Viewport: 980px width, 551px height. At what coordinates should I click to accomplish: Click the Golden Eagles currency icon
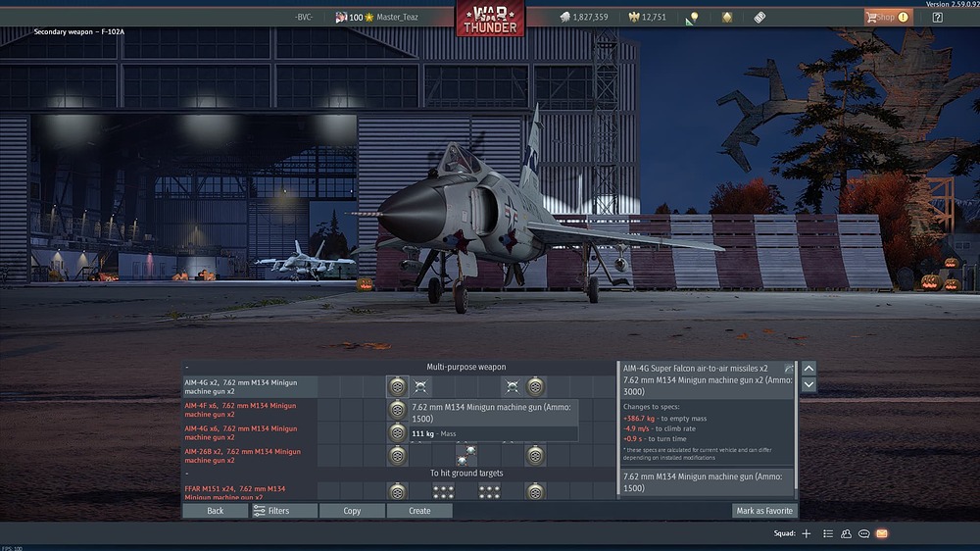click(634, 17)
